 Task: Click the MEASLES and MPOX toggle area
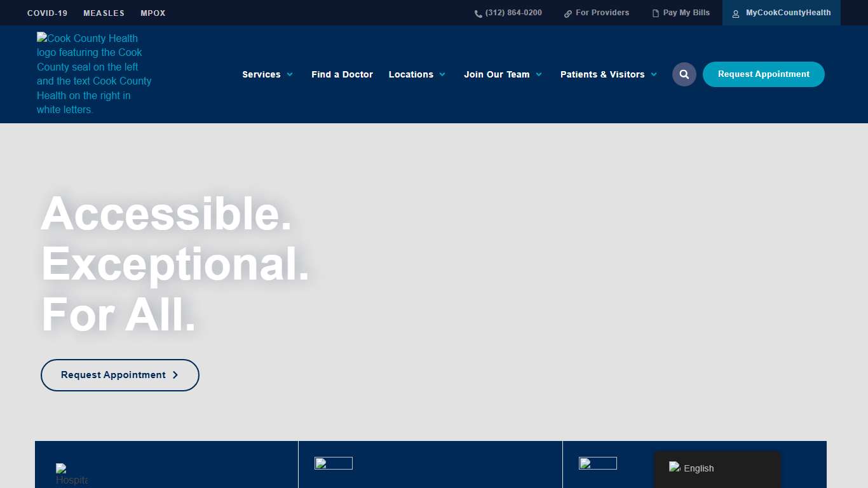pos(127,13)
